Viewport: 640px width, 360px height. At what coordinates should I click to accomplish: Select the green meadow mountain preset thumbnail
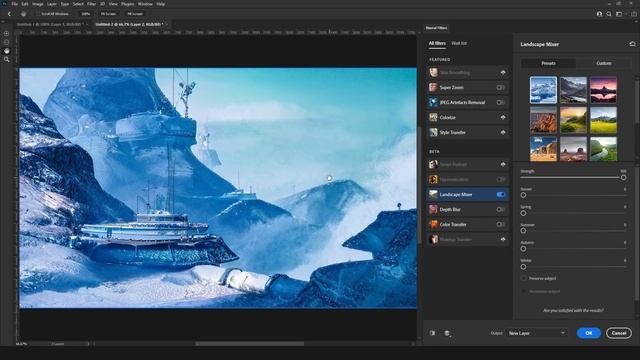[x=603, y=120]
